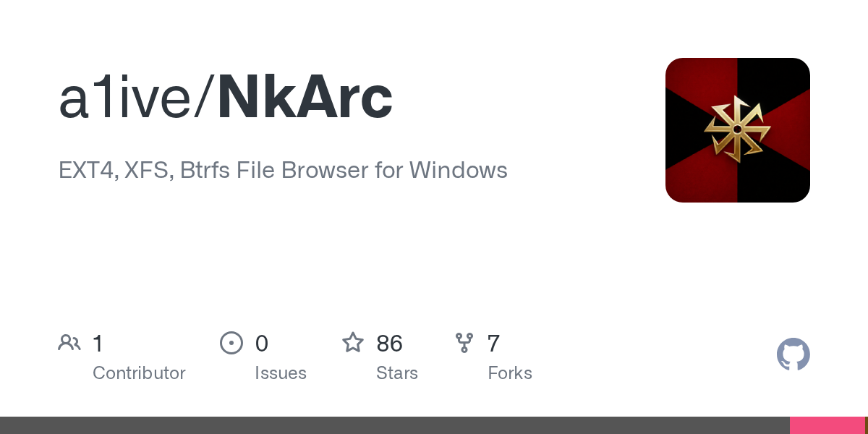
Task: Click the contributors people icon
Action: [69, 343]
